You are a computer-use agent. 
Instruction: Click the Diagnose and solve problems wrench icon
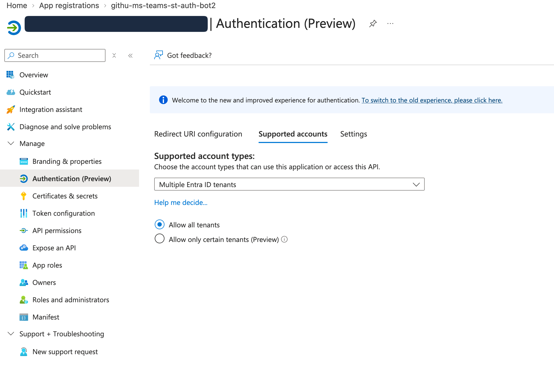(11, 127)
